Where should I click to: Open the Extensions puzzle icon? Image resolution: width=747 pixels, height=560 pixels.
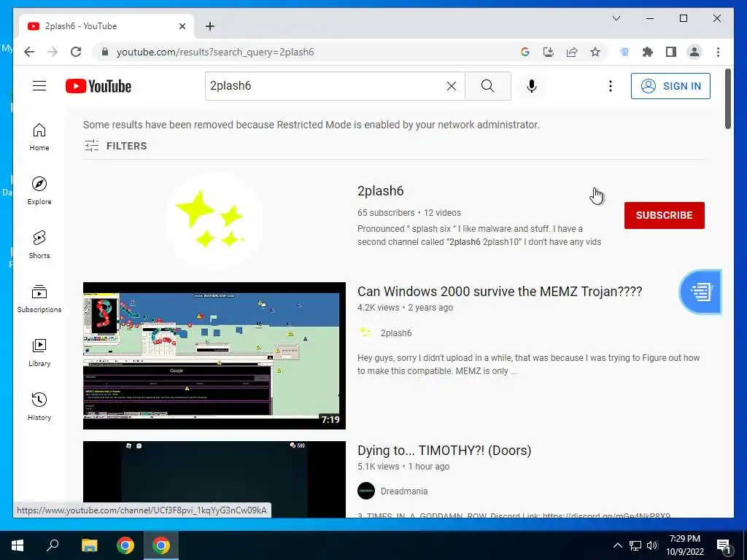(648, 52)
